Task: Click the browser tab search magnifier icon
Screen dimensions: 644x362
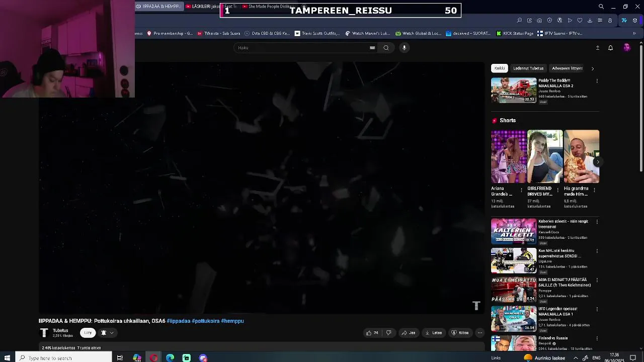Action: click(x=601, y=7)
